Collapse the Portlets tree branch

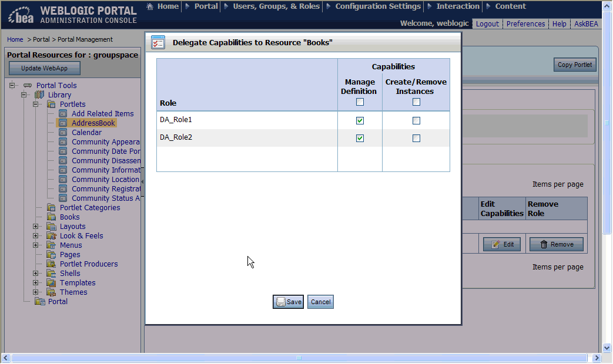pos(36,104)
